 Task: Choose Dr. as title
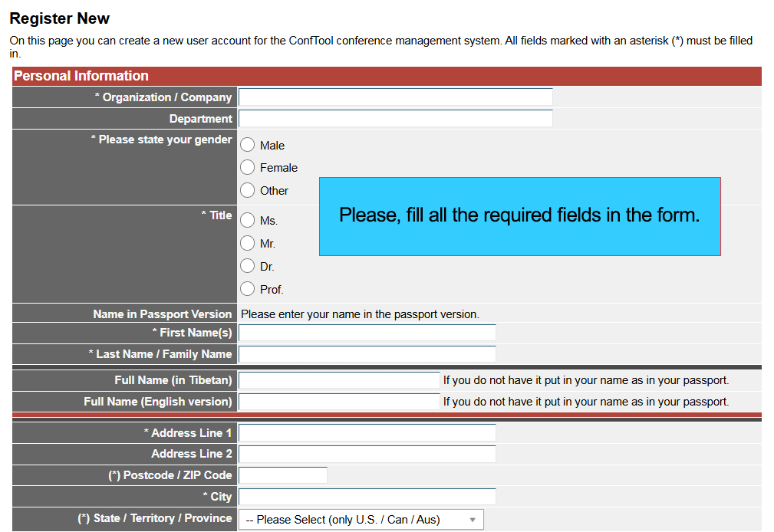[x=248, y=266]
